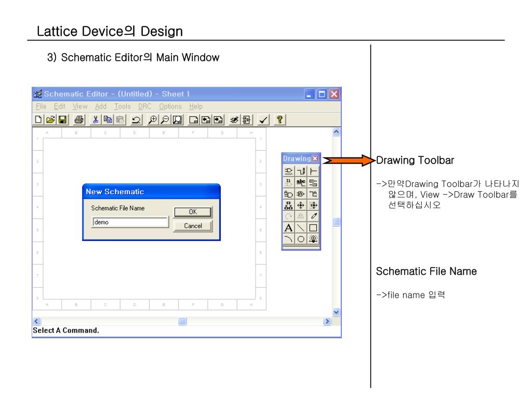Click the grayed-out Paste icon
This screenshot has height=399, width=532.
coord(120,119)
